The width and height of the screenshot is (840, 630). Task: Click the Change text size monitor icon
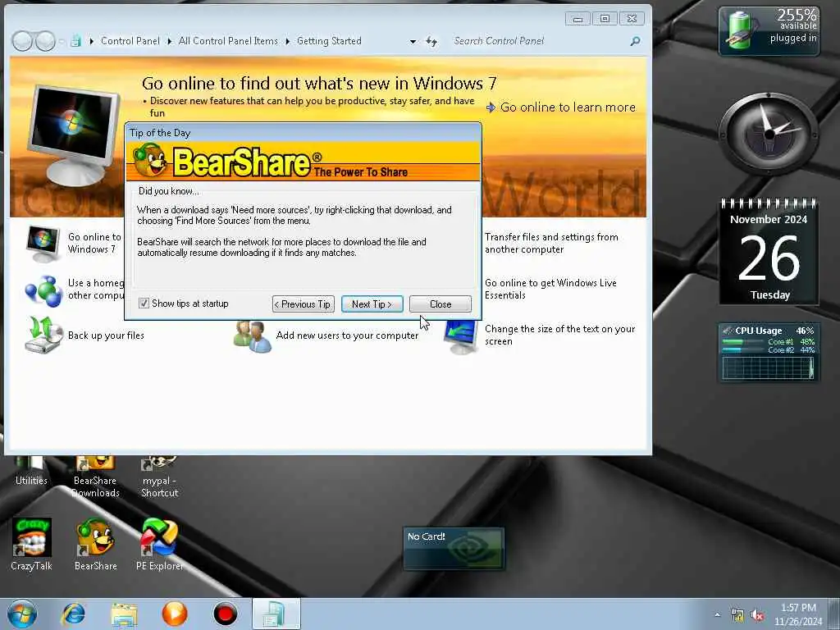click(461, 337)
